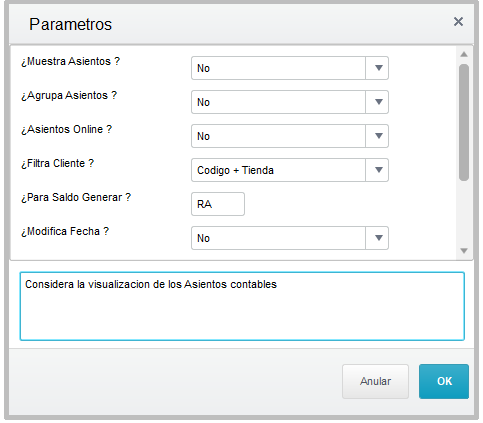Click the ¿Agrupa Asientos? No value box
This screenshot has height=423, width=483.
coord(278,102)
